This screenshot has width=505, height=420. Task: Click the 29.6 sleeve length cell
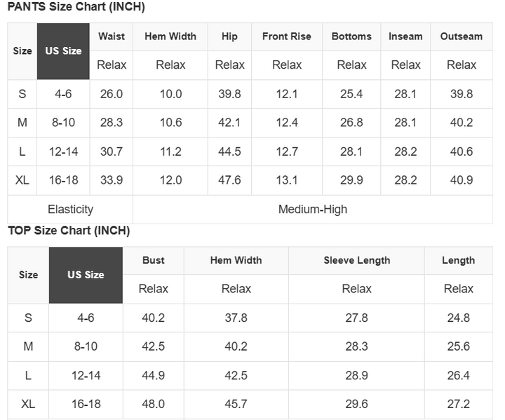tap(356, 404)
